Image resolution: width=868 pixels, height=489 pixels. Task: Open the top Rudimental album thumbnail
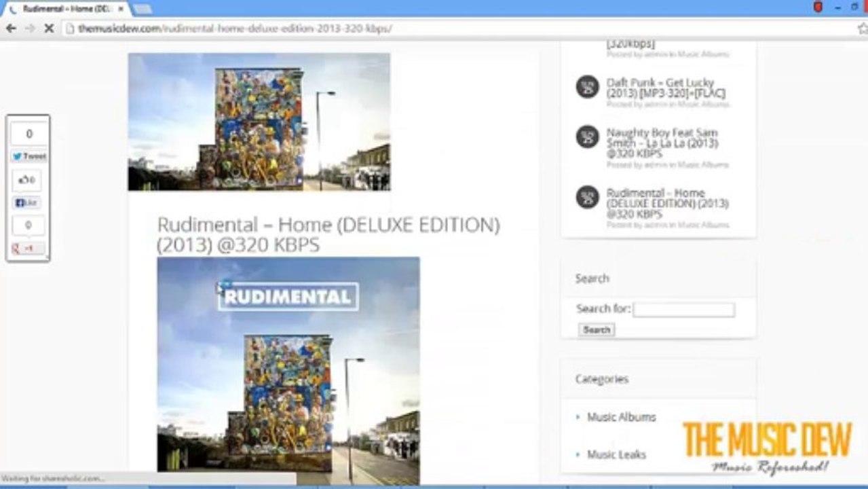[x=259, y=122]
